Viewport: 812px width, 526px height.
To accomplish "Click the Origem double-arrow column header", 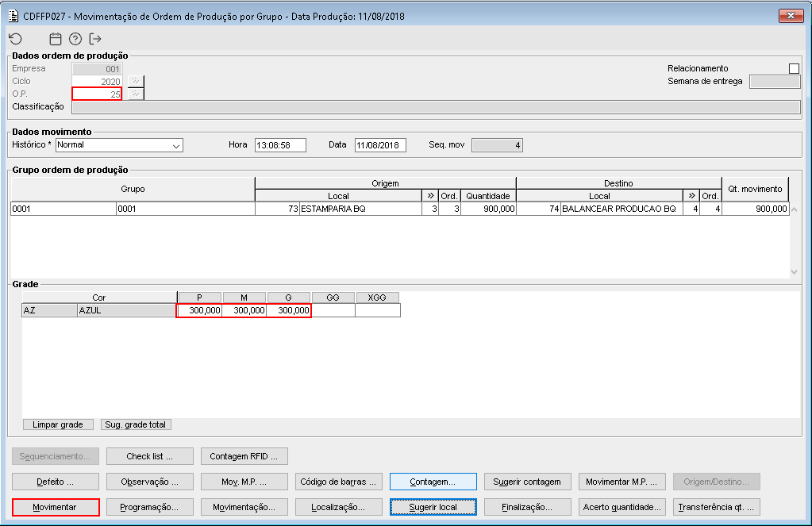I will tap(430, 196).
